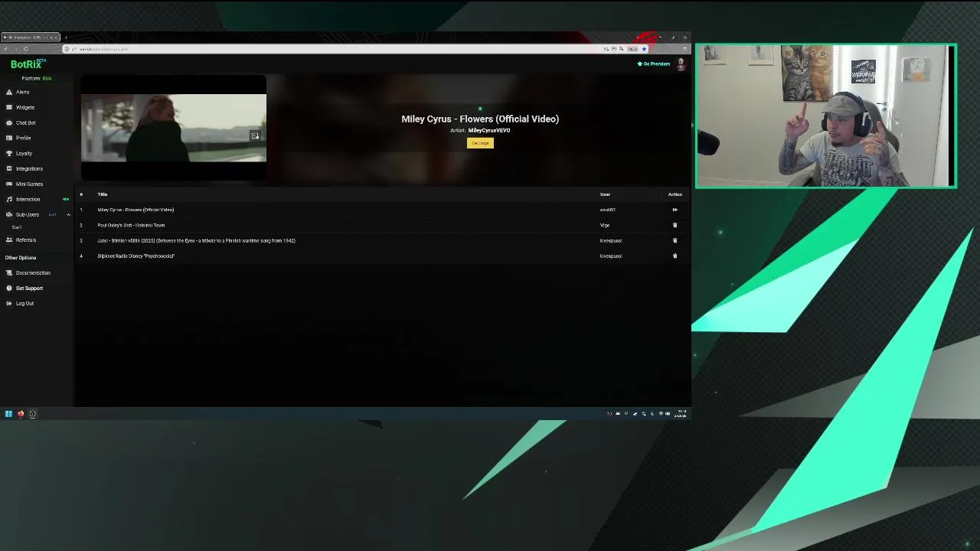Click the OBS icon in the taskbar

(x=33, y=414)
